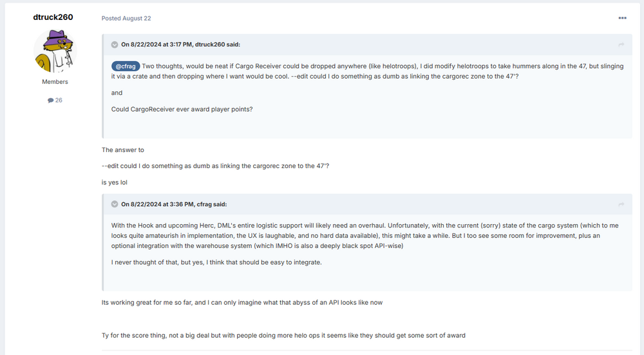The image size is (644, 355).
Task: Click the speech bubble post count icon
Action: coord(51,101)
